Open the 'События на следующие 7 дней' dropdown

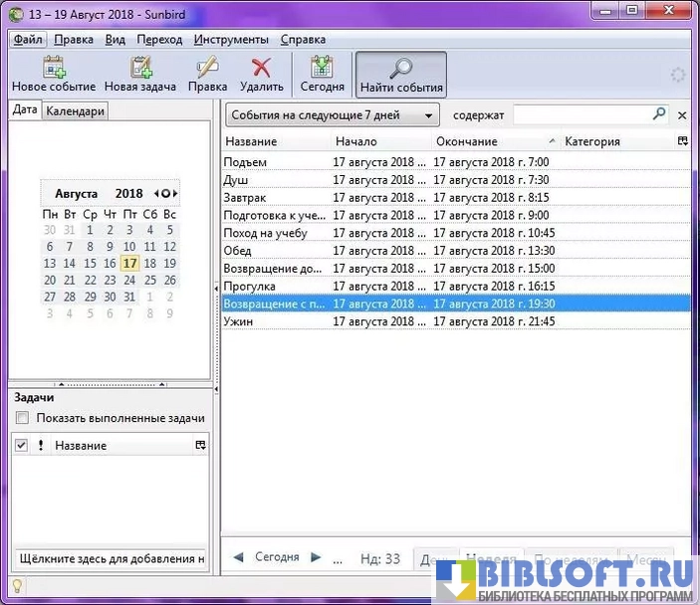click(x=332, y=115)
